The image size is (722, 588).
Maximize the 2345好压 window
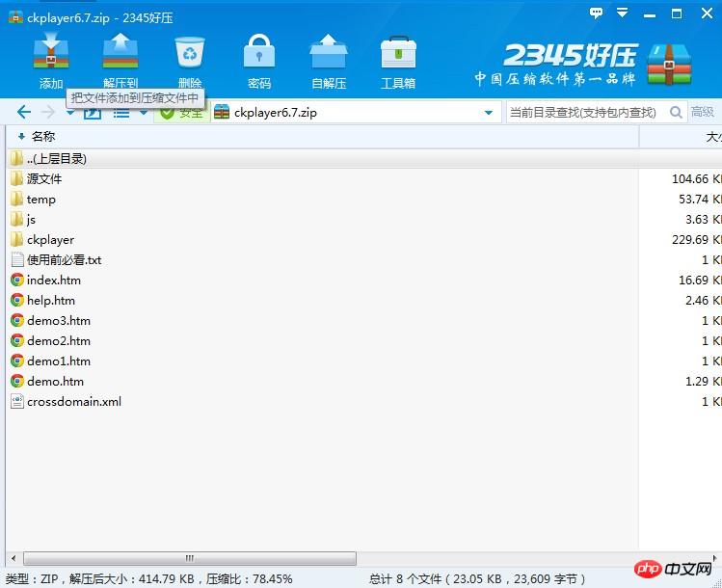(677, 13)
